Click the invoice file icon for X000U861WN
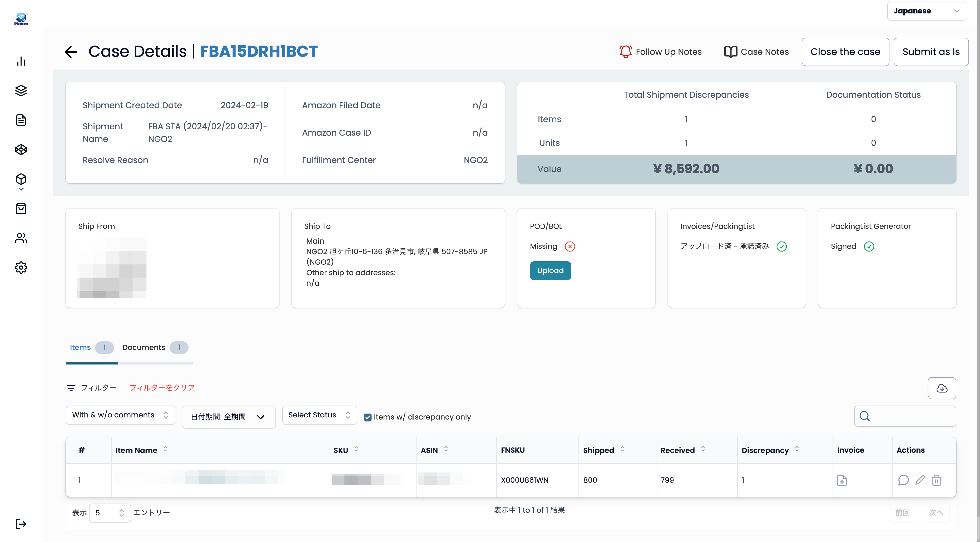 click(x=842, y=480)
